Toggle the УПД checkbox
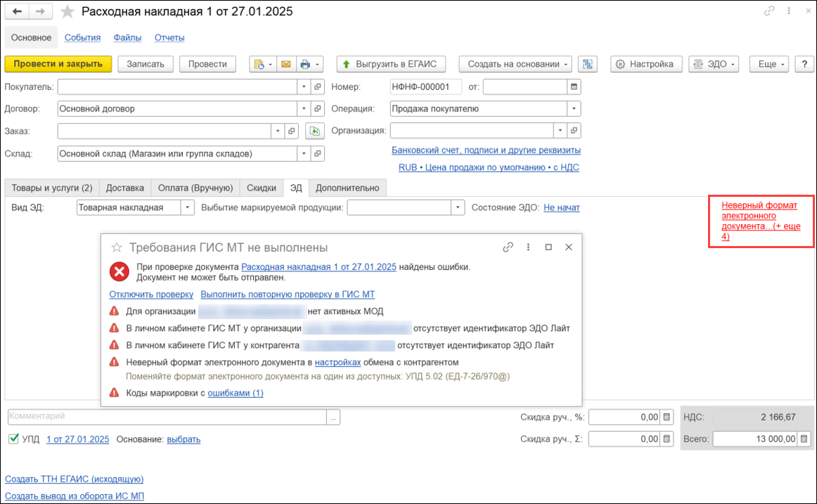This screenshot has height=504, width=817. tap(14, 439)
